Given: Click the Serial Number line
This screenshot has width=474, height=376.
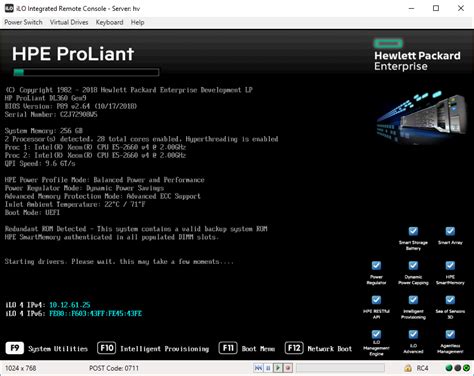Looking at the screenshot, I should [51, 115].
